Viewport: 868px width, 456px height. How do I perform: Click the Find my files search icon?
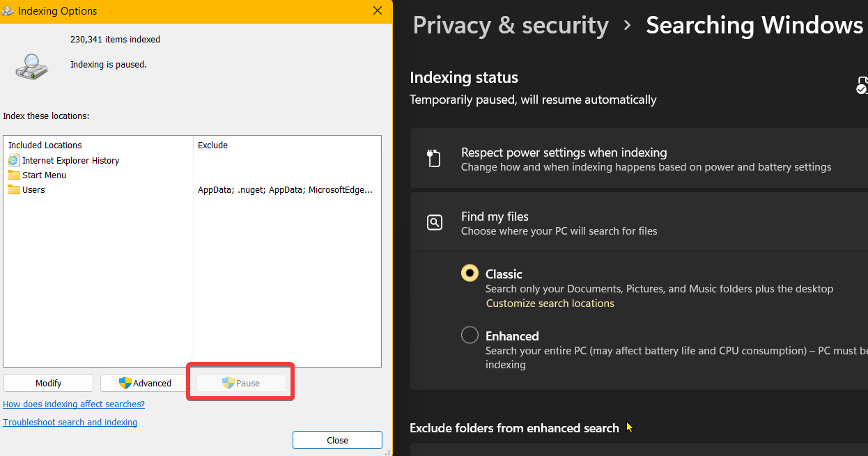pyautogui.click(x=434, y=223)
